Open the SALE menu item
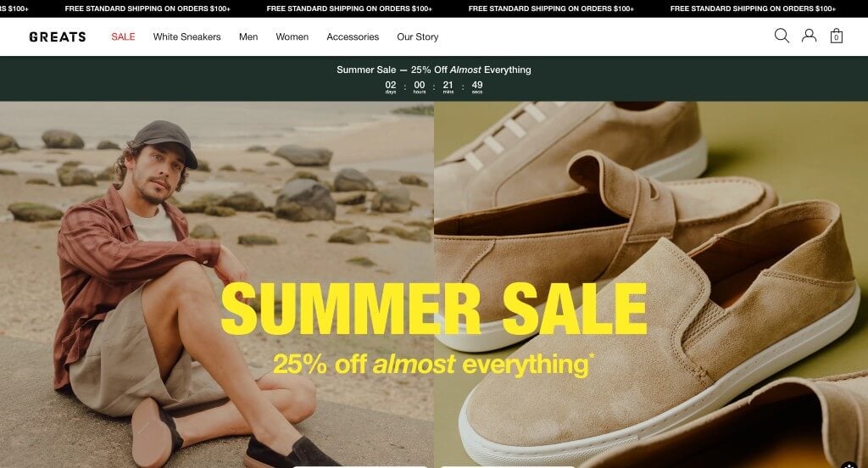Viewport: 868px width, 468px height. tap(123, 36)
